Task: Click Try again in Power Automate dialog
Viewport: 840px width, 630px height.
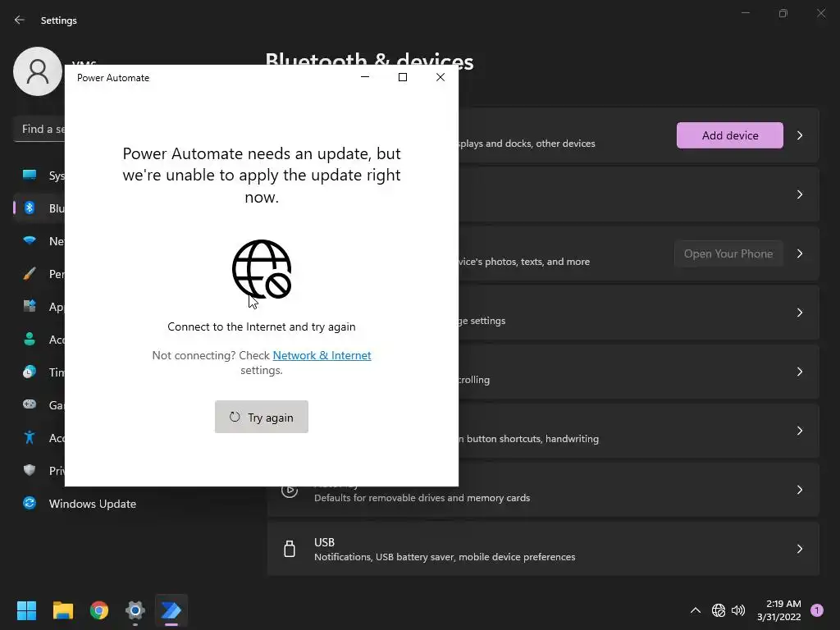Action: tap(262, 417)
